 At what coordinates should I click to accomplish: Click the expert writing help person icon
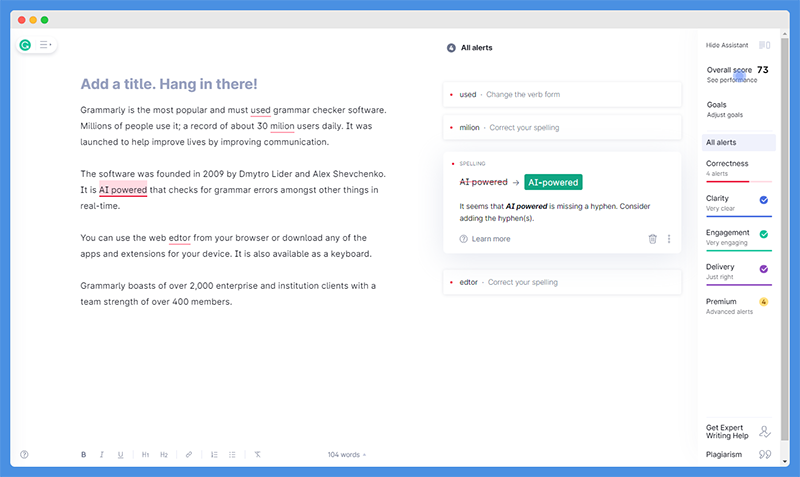[764, 432]
